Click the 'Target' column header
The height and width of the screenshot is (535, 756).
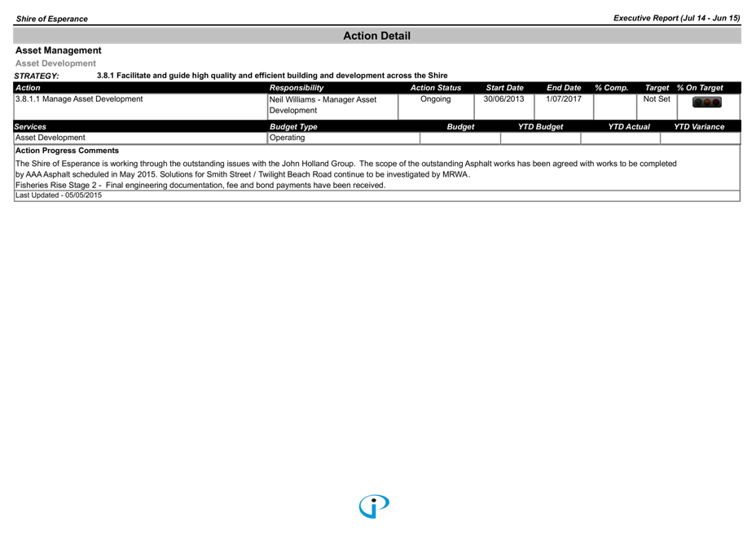(x=657, y=88)
